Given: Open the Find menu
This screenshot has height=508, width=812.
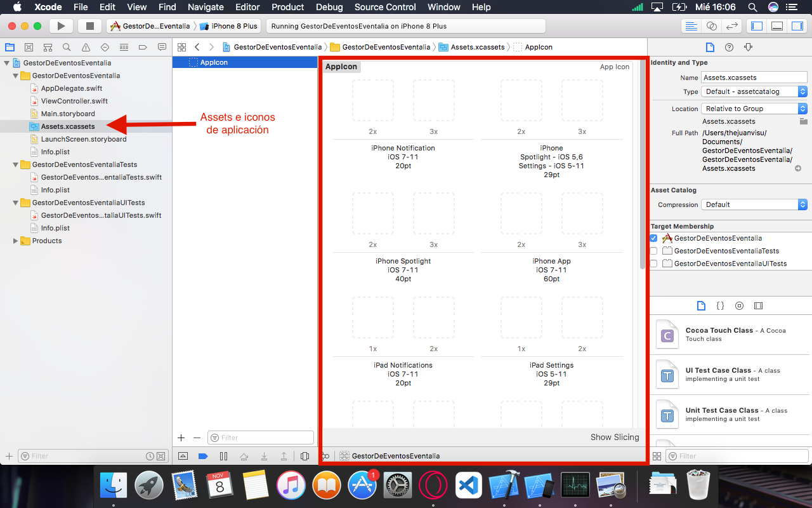Looking at the screenshot, I should pyautogui.click(x=167, y=7).
